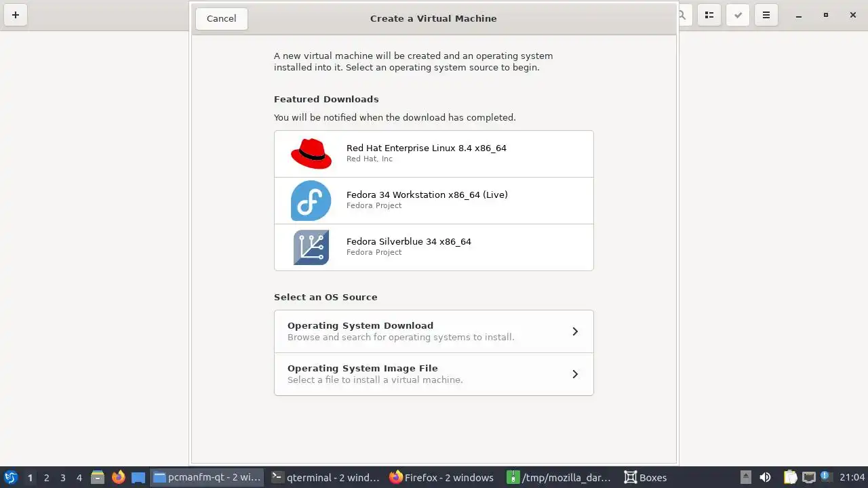
Task: Open the /tmp/mozilla_dar archive taskbar entry
Action: point(559,477)
